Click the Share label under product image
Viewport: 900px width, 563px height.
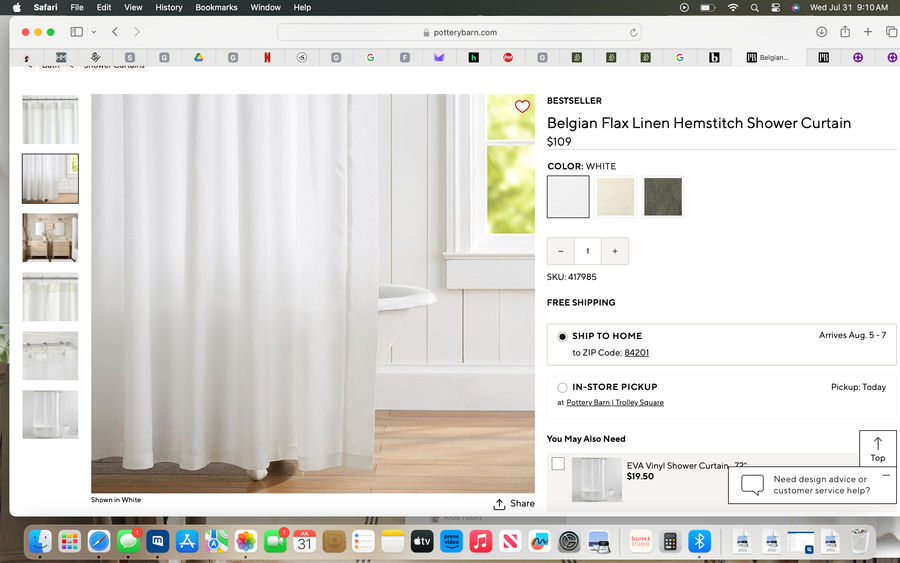[522, 503]
